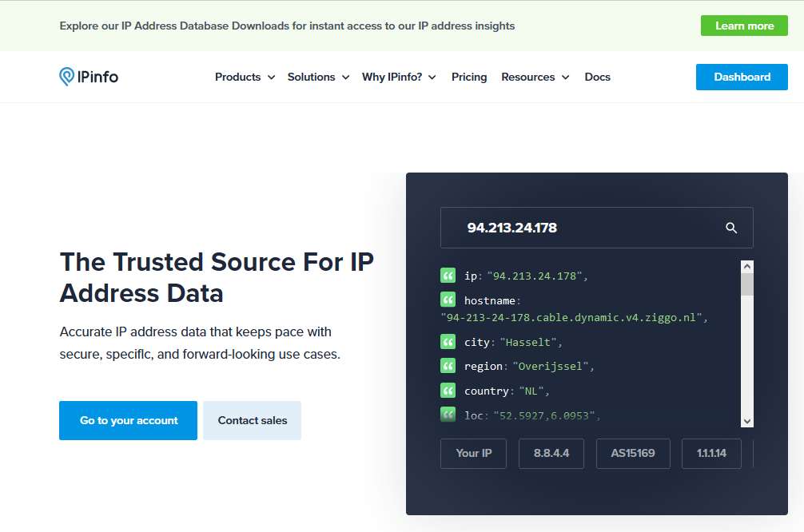Click the scroll down arrow in results panel
Viewport: 804px width, 532px height.
(746, 420)
